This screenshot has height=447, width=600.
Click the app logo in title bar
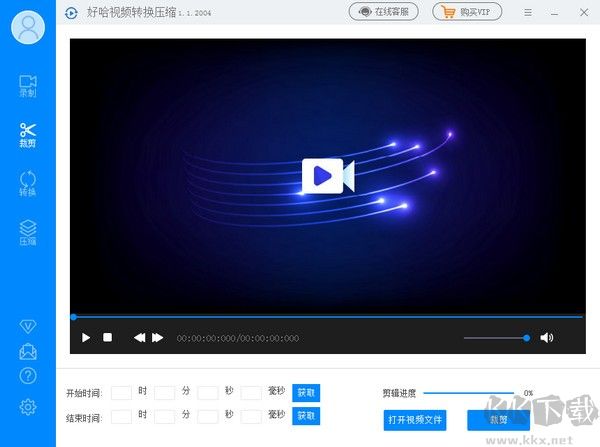point(72,13)
